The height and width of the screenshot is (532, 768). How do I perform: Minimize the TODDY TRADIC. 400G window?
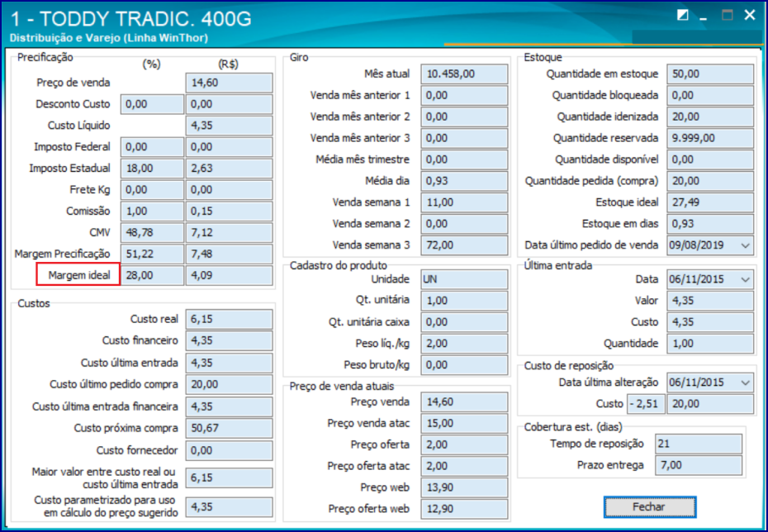704,16
